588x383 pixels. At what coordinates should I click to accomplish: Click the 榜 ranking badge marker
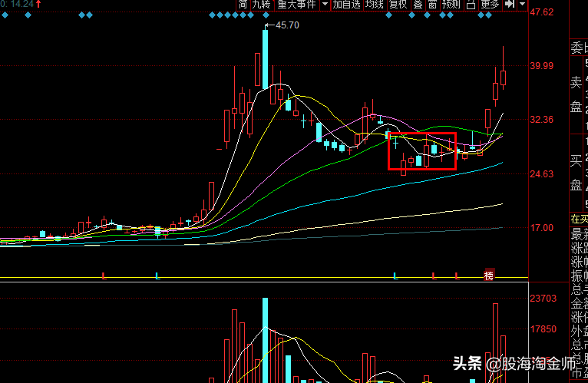tap(488, 276)
